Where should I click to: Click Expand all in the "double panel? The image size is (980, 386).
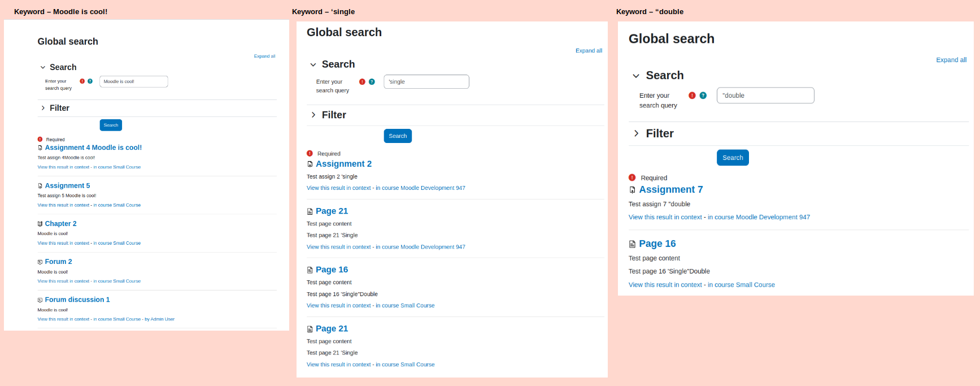[951, 60]
